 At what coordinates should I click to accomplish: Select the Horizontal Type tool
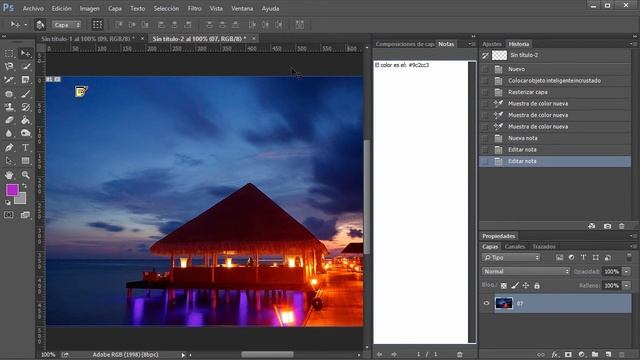[25, 147]
